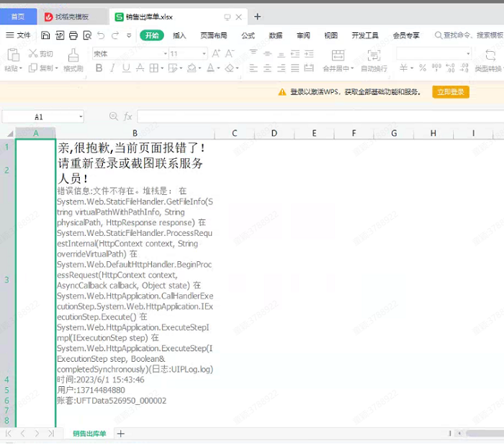Switch to the Formulas (公式) tab
Screen dimensions: 504x446
pos(248,35)
